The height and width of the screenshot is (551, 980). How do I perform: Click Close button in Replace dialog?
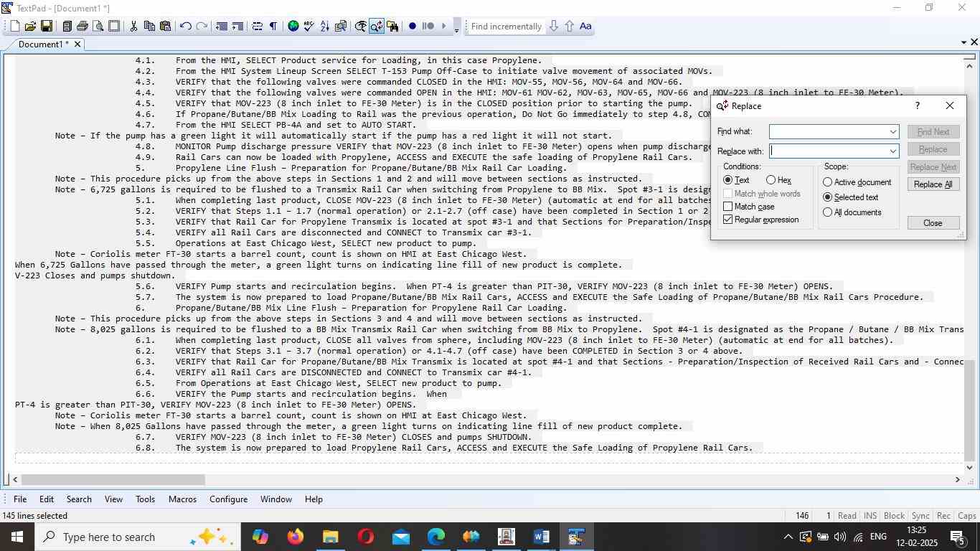pos(933,223)
